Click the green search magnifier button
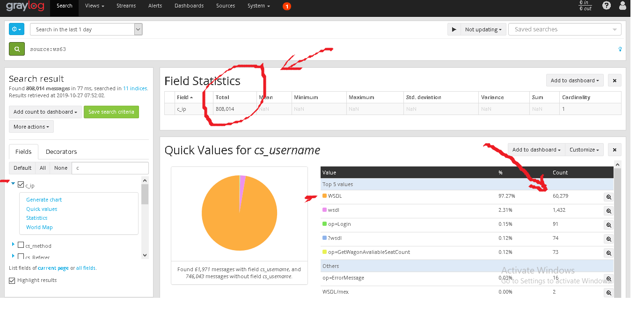This screenshot has width=644, height=317. point(16,49)
